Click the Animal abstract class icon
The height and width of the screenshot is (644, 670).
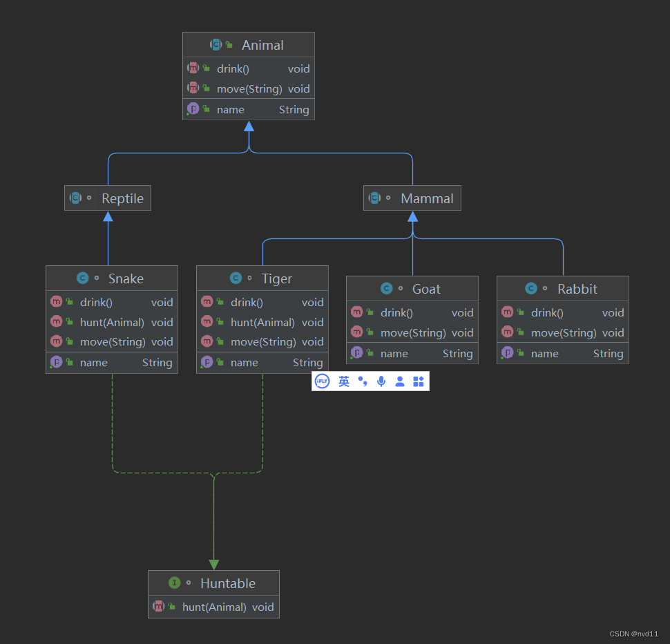coord(216,44)
